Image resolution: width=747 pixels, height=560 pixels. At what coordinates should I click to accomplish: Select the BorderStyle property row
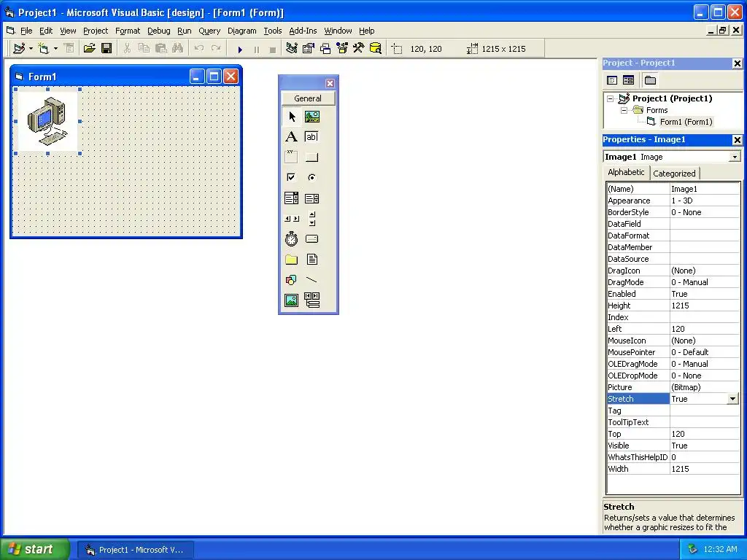tap(673, 212)
